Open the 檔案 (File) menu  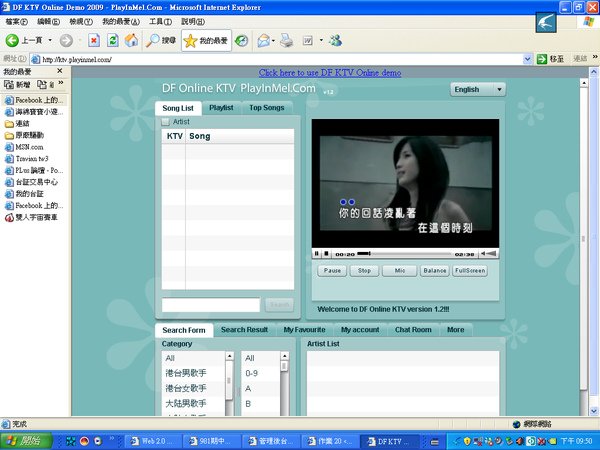pyautogui.click(x=17, y=21)
